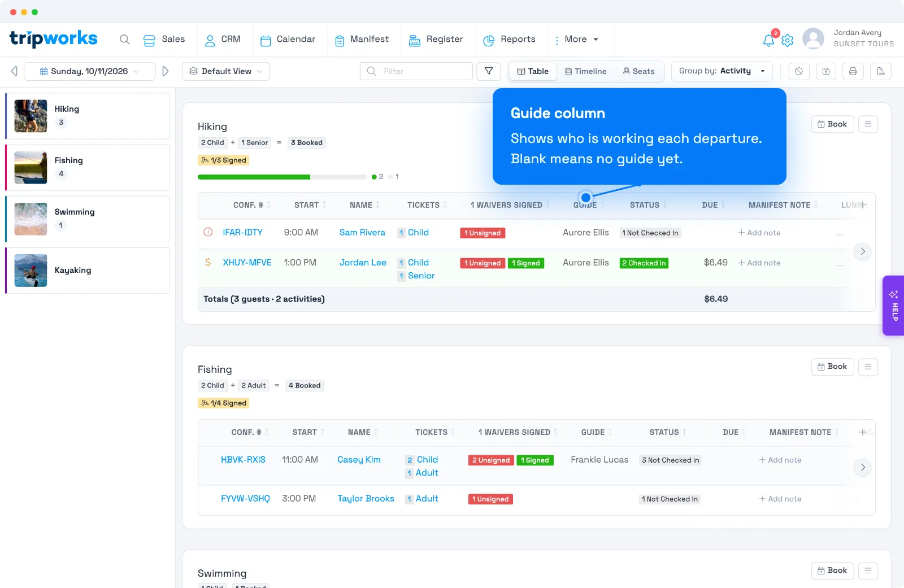This screenshot has height=588, width=904.
Task: Open the Hiking section hamburger menu
Action: coord(868,124)
